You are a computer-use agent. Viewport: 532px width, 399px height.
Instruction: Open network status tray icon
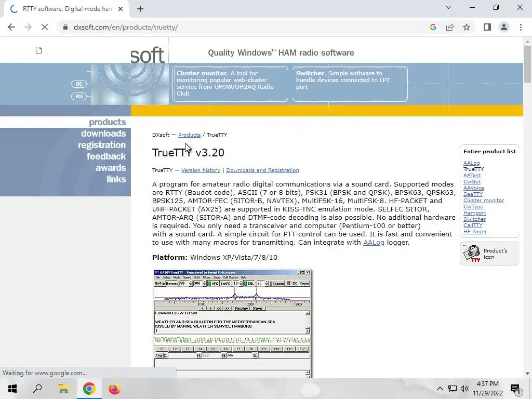click(453, 389)
